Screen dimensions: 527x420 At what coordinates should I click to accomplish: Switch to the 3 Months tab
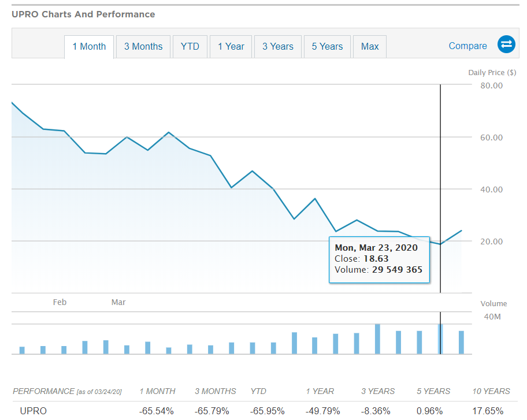[x=143, y=47]
